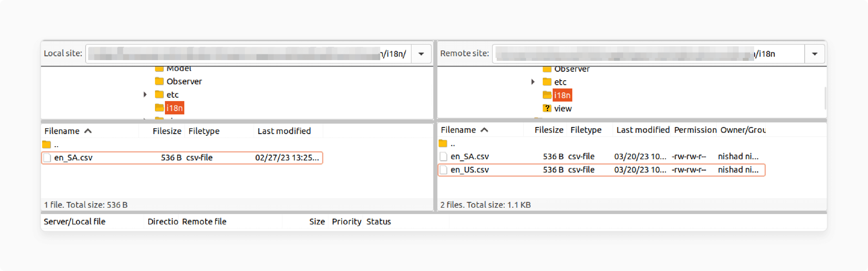Sort local files by Filename column

coord(90,131)
